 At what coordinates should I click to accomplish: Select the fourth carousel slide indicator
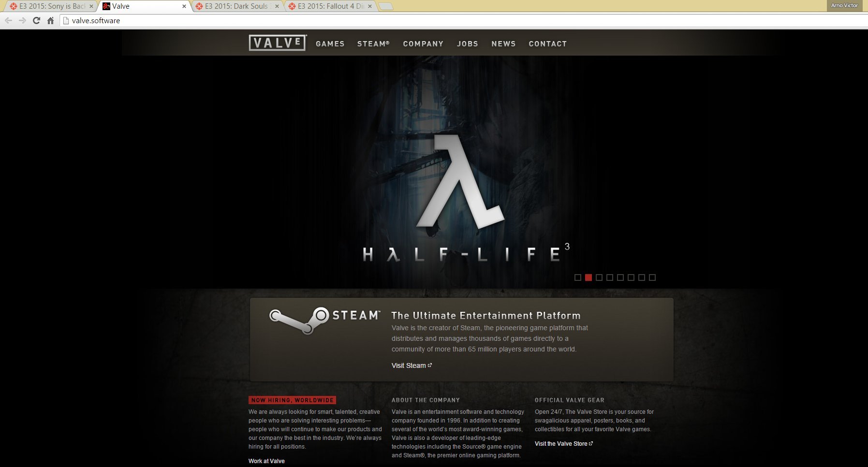coord(610,277)
